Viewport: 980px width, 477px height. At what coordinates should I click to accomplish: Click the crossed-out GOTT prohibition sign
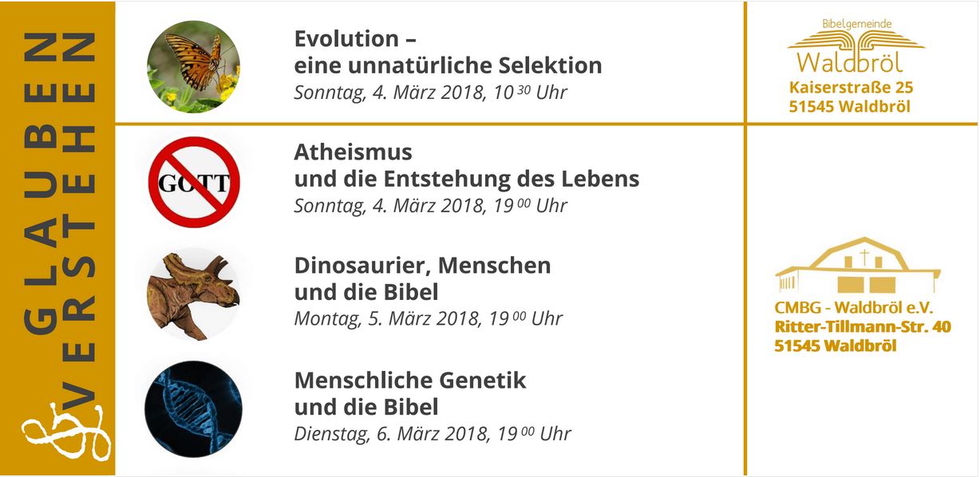point(194,183)
